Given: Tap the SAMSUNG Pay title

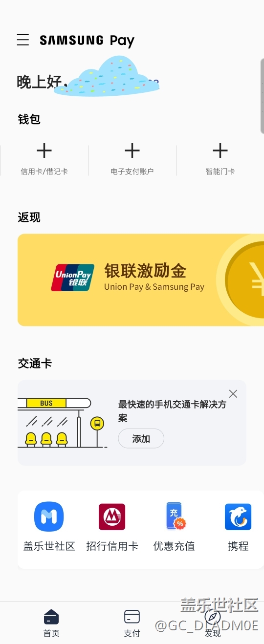Looking at the screenshot, I should coord(87,41).
